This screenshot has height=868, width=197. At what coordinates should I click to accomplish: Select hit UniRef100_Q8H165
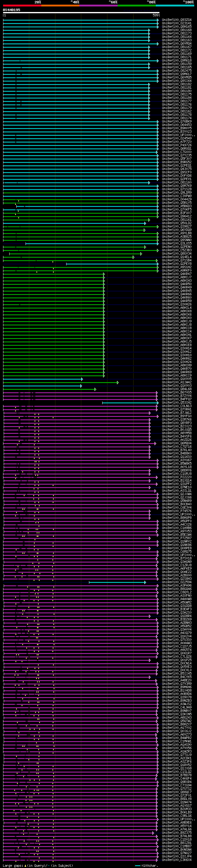(177, 26)
